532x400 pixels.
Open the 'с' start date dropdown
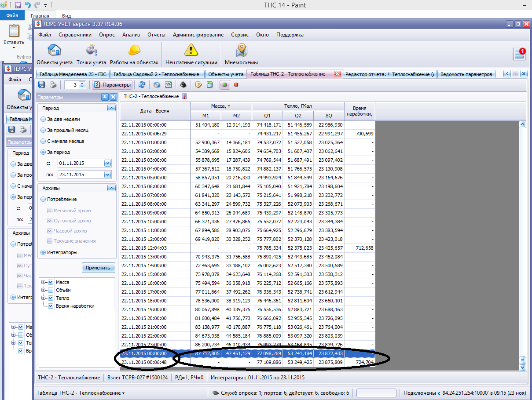coord(107,163)
